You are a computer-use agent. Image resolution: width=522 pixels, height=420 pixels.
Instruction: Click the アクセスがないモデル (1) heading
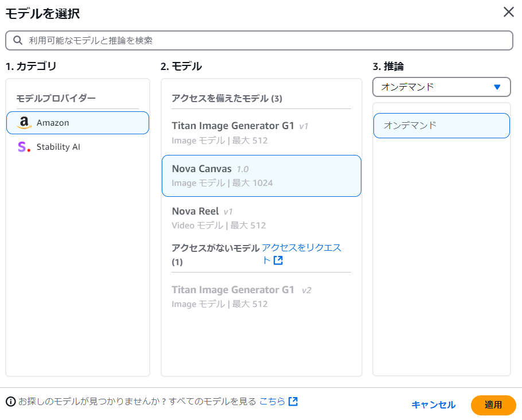(x=215, y=254)
